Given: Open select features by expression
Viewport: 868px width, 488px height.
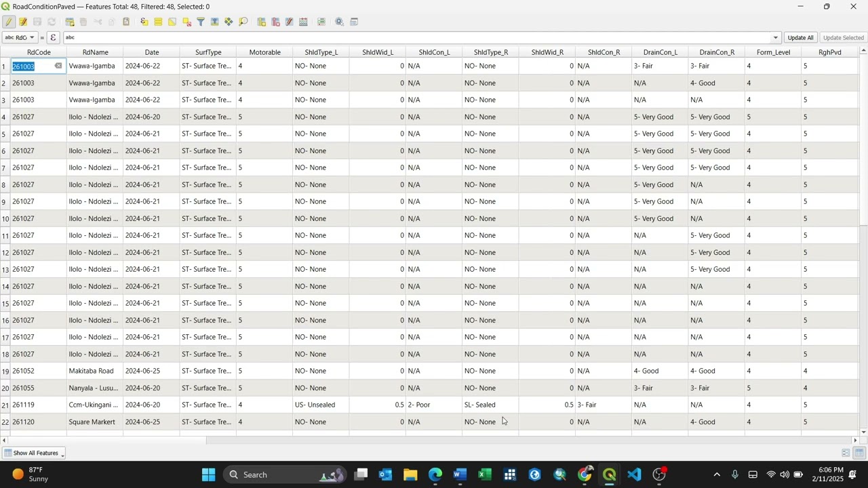Looking at the screenshot, I should pyautogui.click(x=144, y=22).
